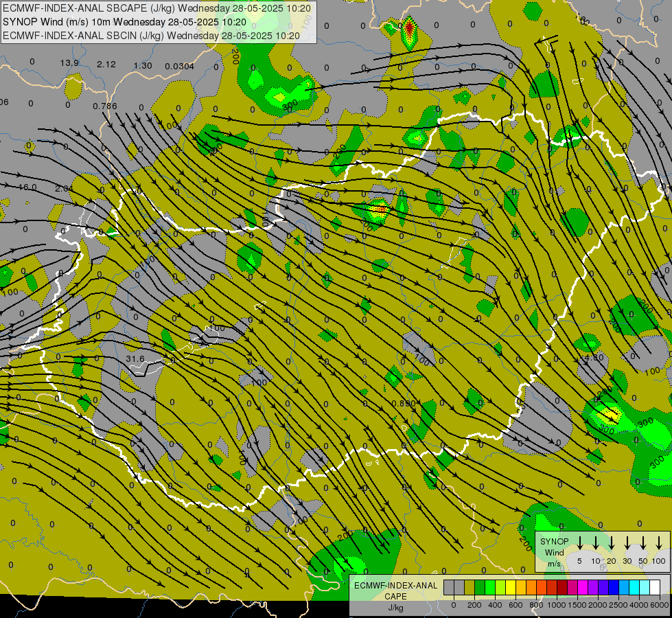Click the wind arrow above 5 in SYNOP legend

(x=579, y=542)
